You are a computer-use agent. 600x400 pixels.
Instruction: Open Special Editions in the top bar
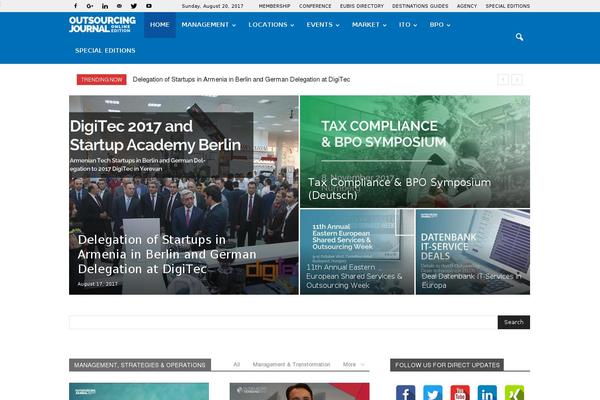[x=508, y=6]
